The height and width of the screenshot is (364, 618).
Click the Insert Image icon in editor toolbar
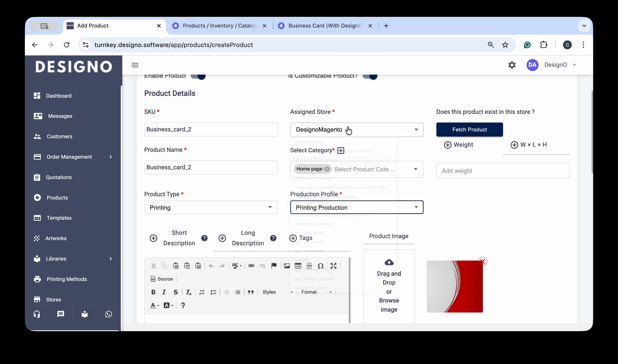click(x=286, y=266)
